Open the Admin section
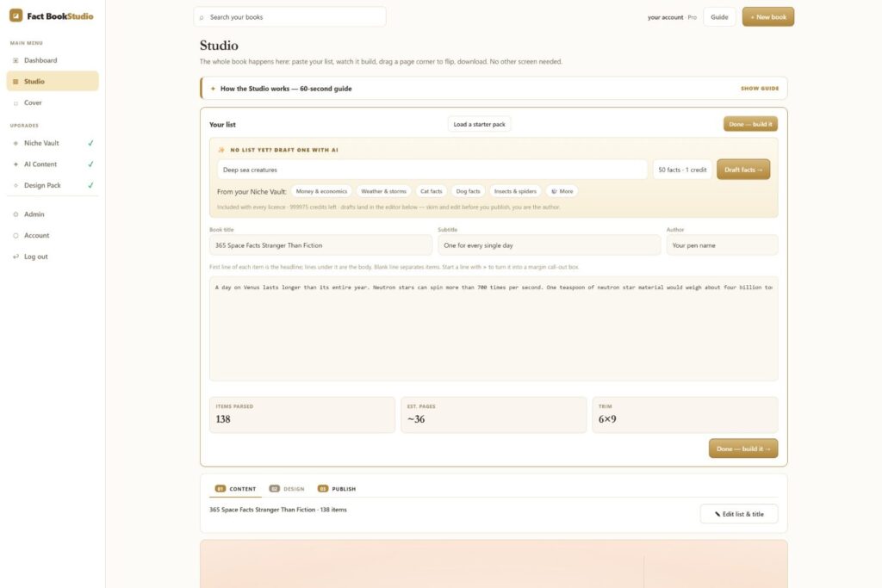 pos(53,214)
